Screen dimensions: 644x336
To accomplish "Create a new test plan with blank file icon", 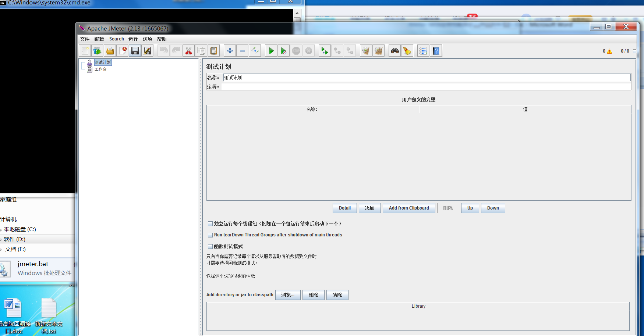I will coord(84,50).
